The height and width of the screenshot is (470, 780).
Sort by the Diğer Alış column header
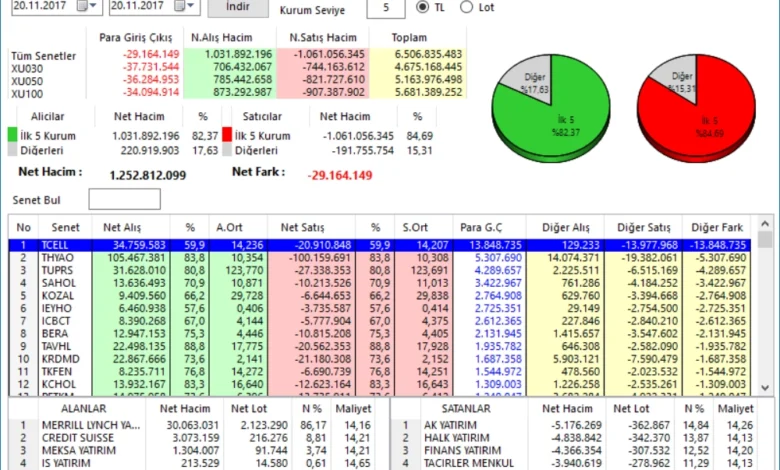click(x=566, y=227)
